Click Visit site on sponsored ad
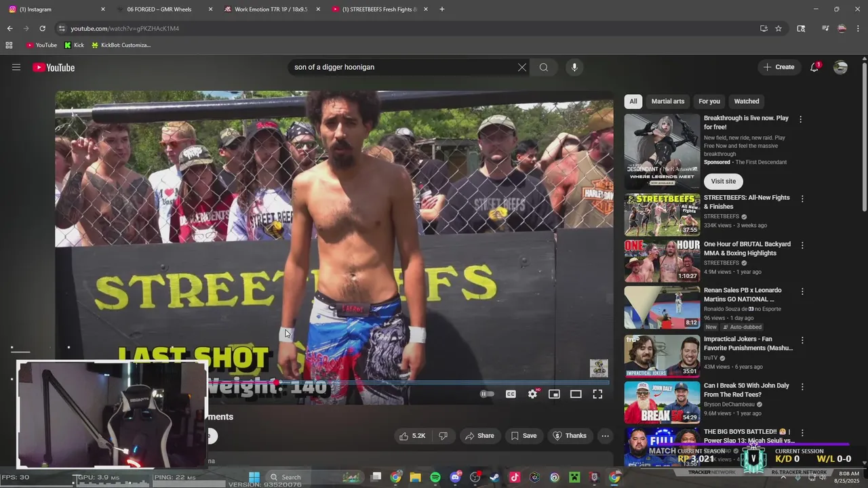868x488 pixels. tap(724, 181)
